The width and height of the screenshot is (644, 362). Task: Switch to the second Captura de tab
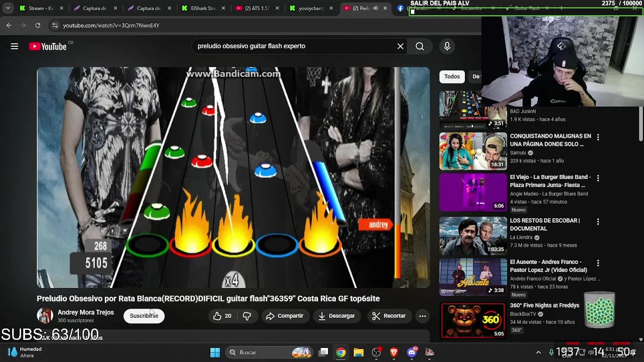pyautogui.click(x=148, y=8)
